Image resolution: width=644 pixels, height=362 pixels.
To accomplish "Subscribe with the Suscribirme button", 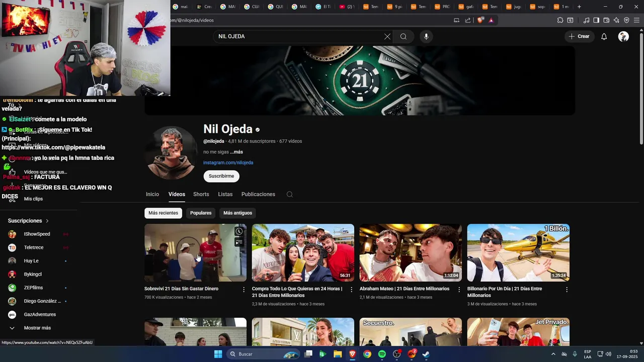I will tap(221, 176).
